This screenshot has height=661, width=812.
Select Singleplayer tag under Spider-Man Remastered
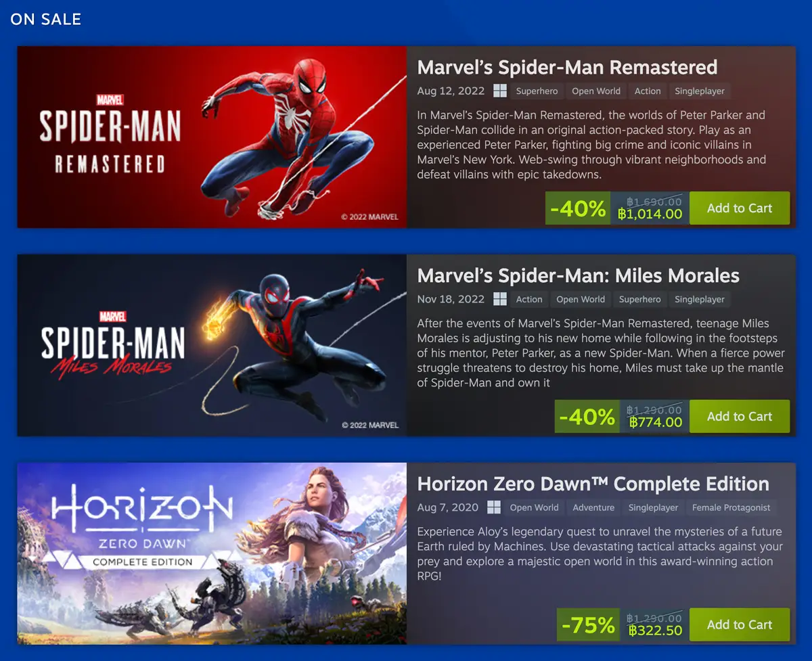click(700, 91)
